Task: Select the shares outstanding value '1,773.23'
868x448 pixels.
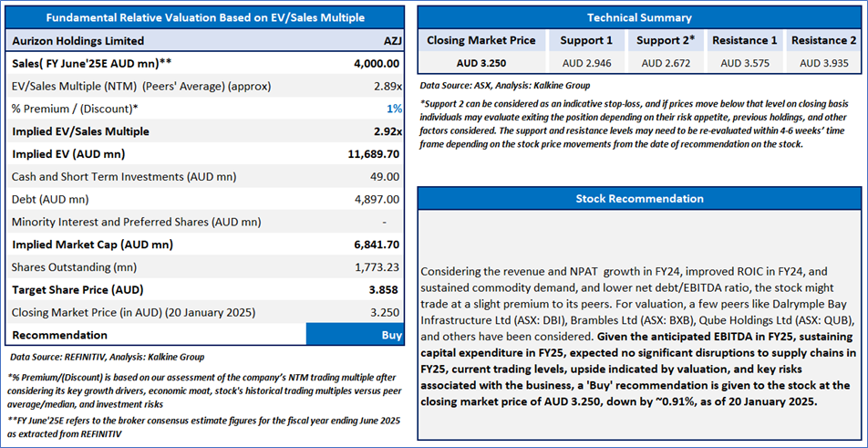Action: [378, 267]
